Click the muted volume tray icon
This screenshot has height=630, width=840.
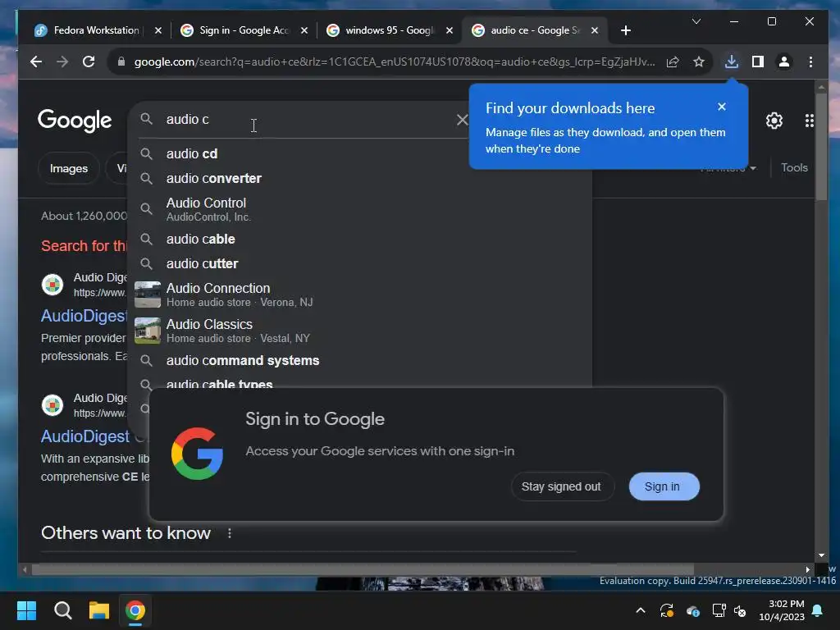tap(740, 610)
